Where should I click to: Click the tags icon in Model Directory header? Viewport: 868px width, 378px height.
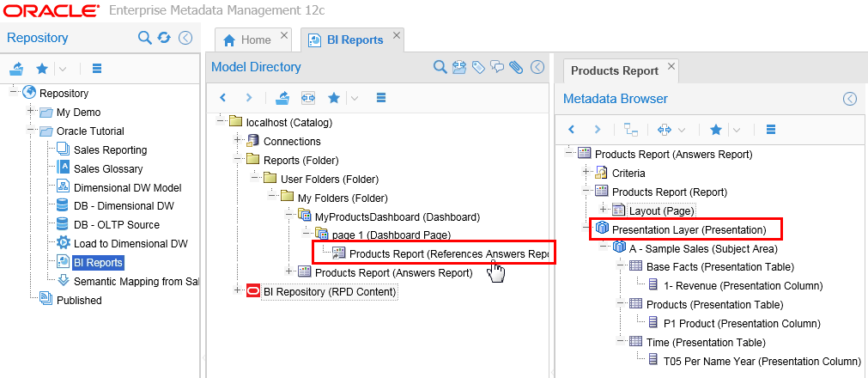coord(478,67)
